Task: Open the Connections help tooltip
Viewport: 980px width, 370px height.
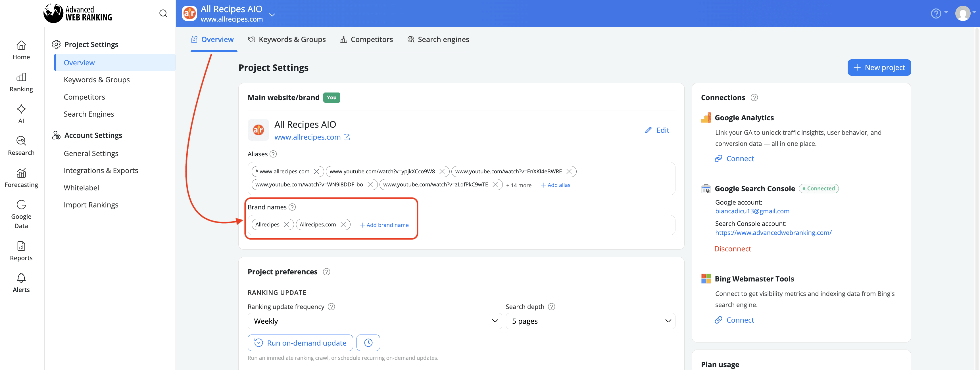Action: pos(754,98)
